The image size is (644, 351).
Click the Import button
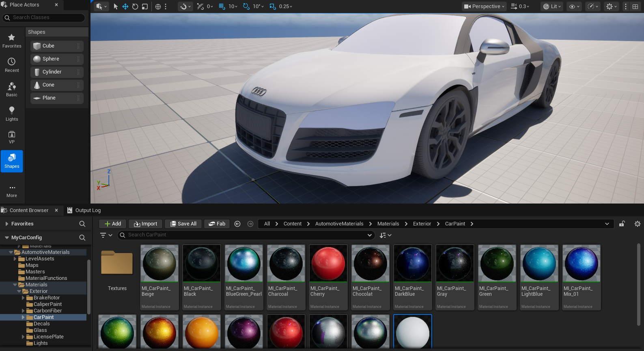[x=146, y=224]
